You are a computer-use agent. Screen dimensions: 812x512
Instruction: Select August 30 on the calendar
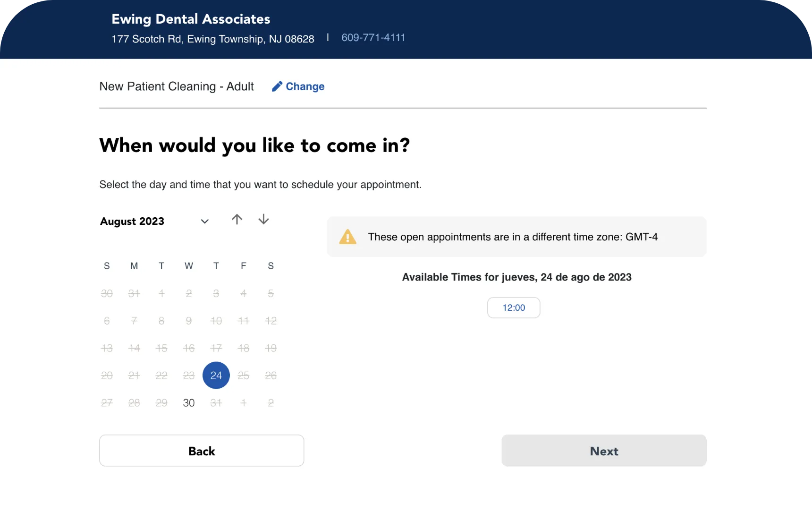pyautogui.click(x=189, y=403)
